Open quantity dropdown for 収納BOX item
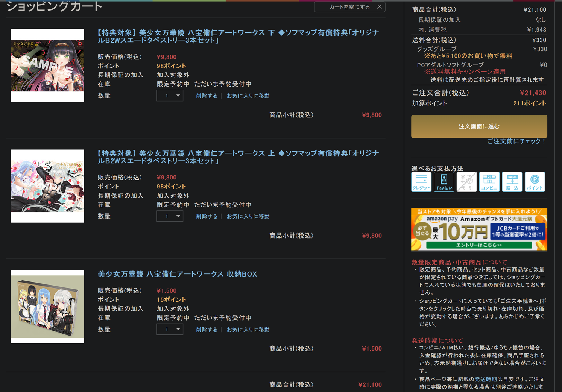This screenshot has width=562, height=392. tap(170, 330)
